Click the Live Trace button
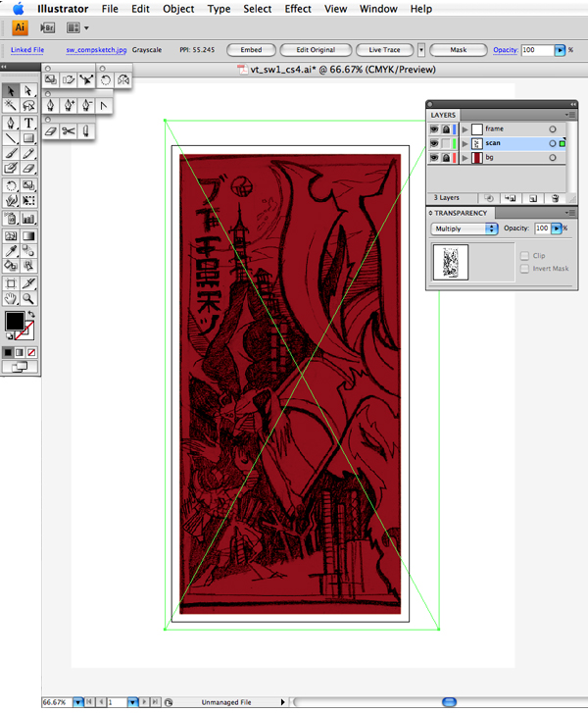Viewport: 588px width, 713px height. [384, 50]
